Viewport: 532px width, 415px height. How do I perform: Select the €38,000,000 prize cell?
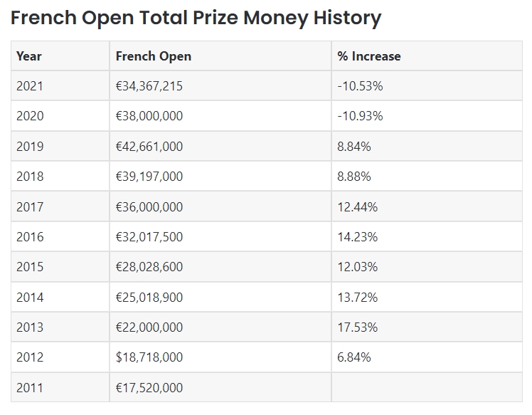click(149, 116)
